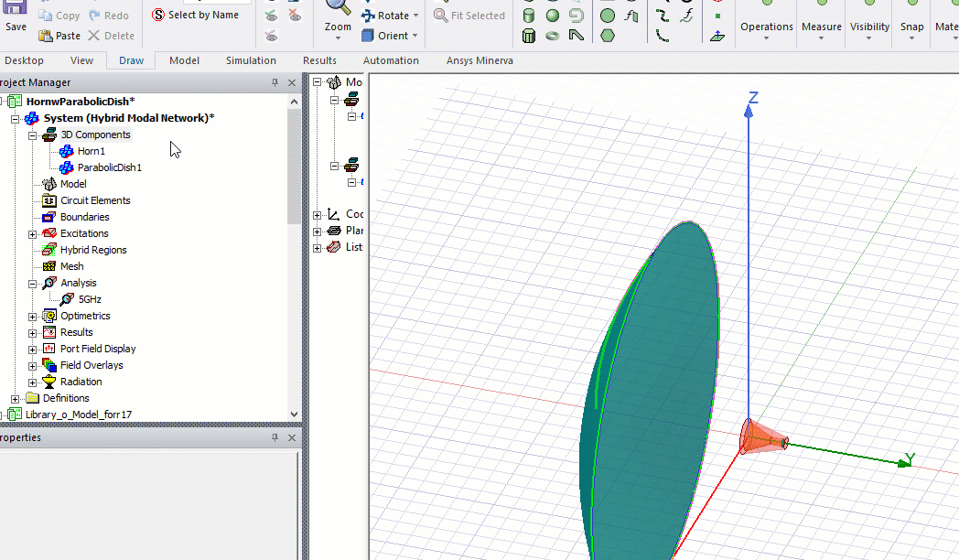959x560 pixels.
Task: Collapse the 3D Components tree node
Action: [x=33, y=135]
